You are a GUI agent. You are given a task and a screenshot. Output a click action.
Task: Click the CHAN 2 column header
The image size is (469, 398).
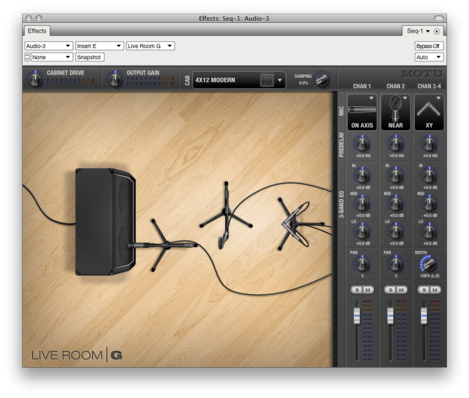396,86
